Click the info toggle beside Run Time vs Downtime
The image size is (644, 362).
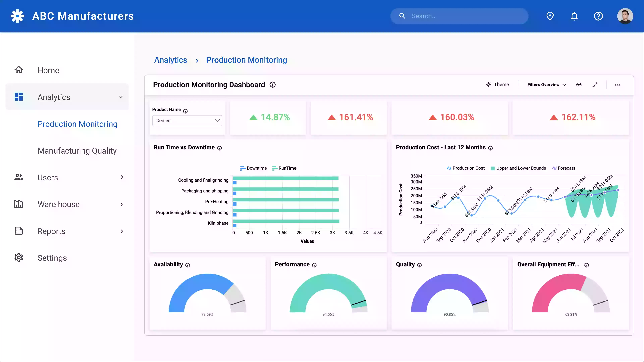pyautogui.click(x=220, y=148)
